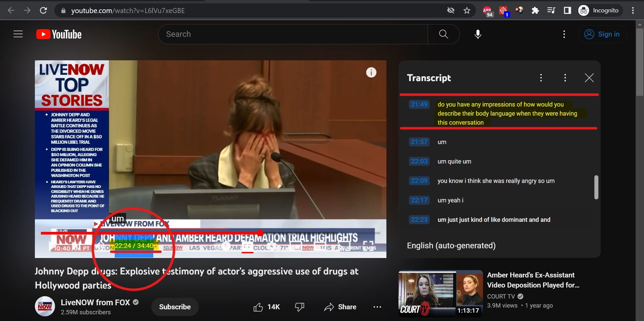The height and width of the screenshot is (321, 644).
Task: Share the video
Action: click(x=340, y=307)
